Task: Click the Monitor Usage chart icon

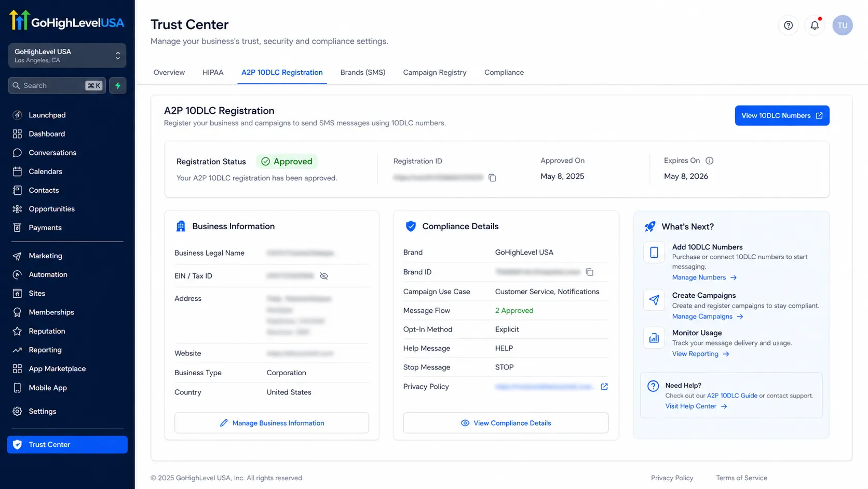Action: tap(654, 338)
